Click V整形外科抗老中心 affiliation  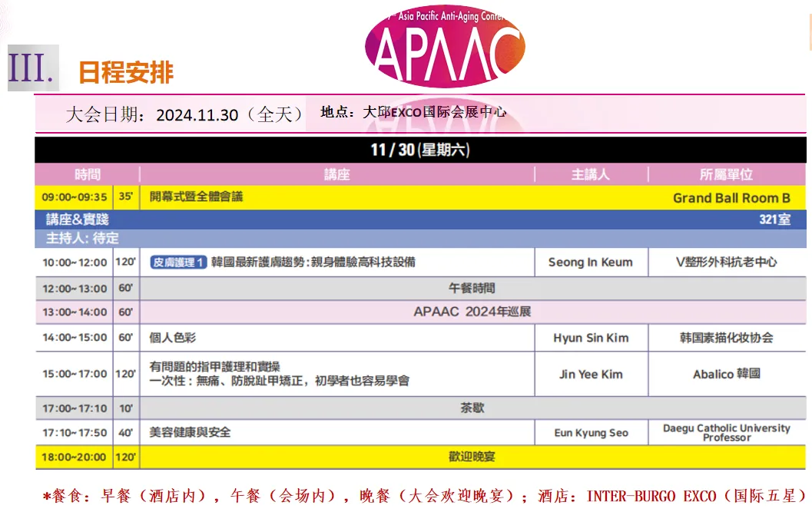pos(727,263)
